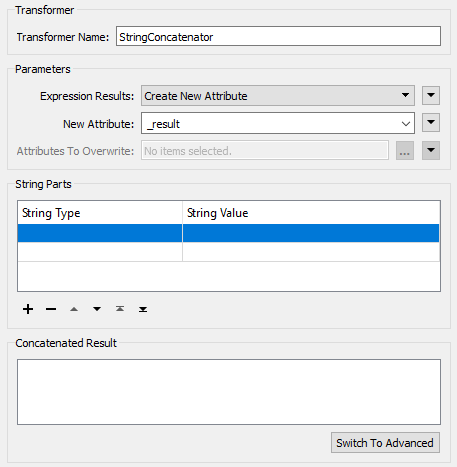The width and height of the screenshot is (457, 467).
Task: Open arrow menu beside Expression Results
Action: point(431,95)
